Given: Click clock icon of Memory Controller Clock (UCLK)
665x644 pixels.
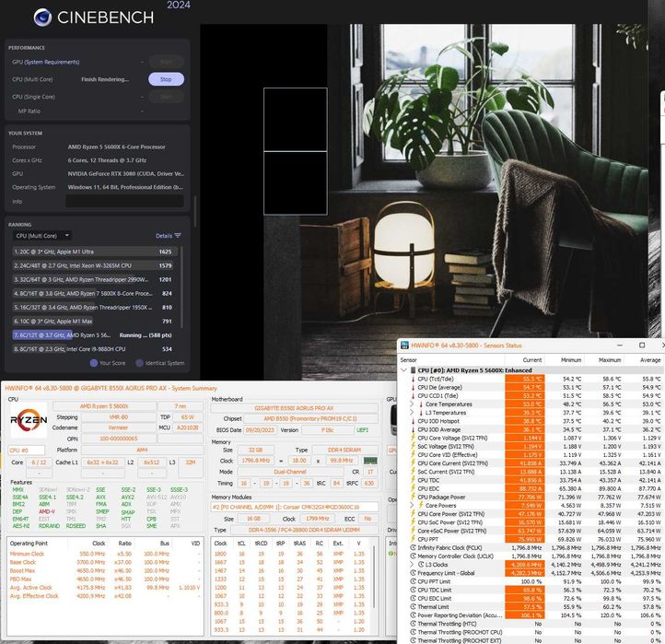Looking at the screenshot, I should [x=413, y=556].
